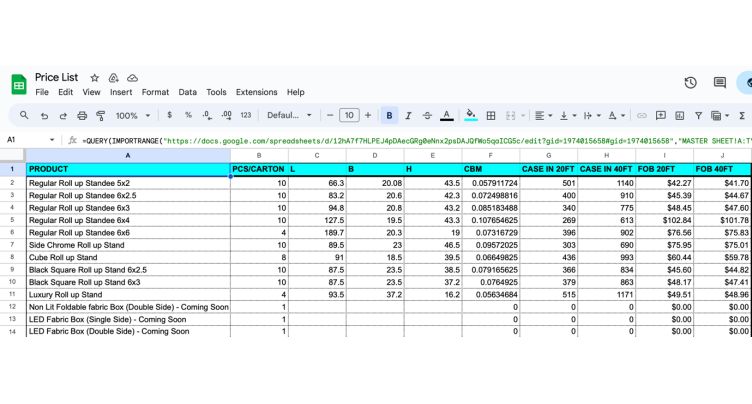The image size is (752, 404).
Task: Open the text rotation dropdown
Action: tap(616, 116)
